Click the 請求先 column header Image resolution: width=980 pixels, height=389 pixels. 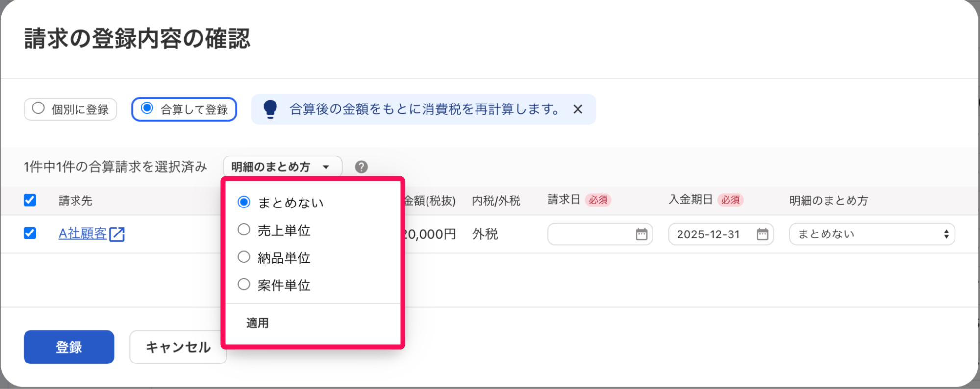[75, 200]
